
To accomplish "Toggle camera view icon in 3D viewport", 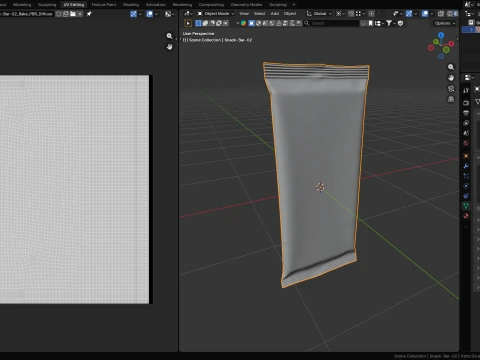I will (x=451, y=88).
